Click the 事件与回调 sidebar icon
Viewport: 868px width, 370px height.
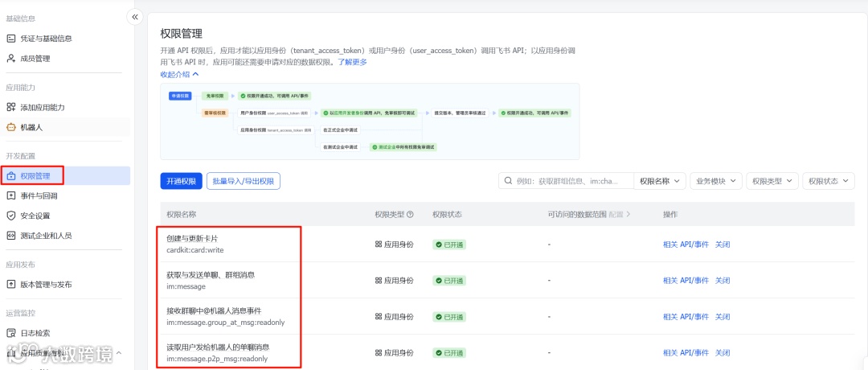coord(10,195)
